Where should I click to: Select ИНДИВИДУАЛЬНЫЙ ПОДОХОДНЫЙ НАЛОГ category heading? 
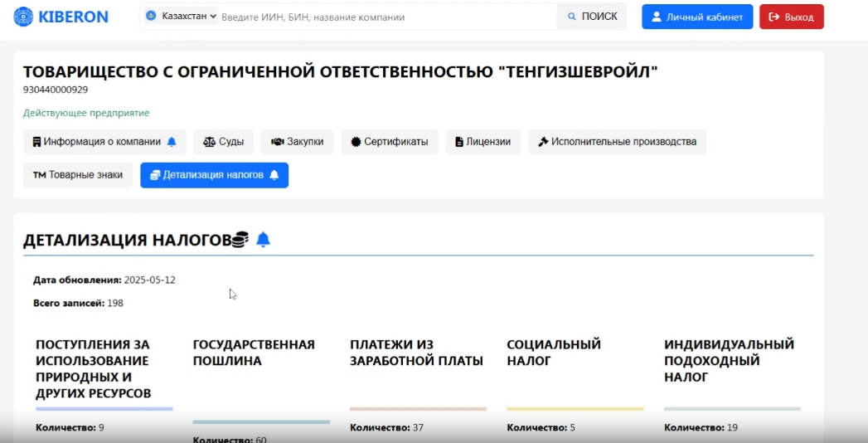point(729,361)
